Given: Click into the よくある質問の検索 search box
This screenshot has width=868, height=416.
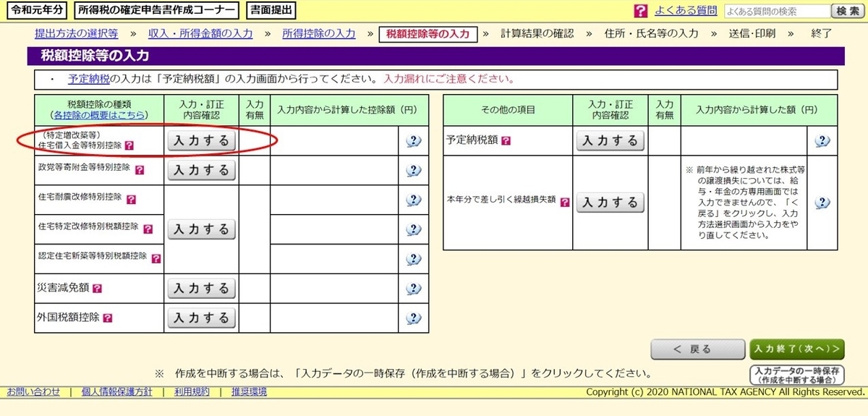Looking at the screenshot, I should pyautogui.click(x=776, y=11).
